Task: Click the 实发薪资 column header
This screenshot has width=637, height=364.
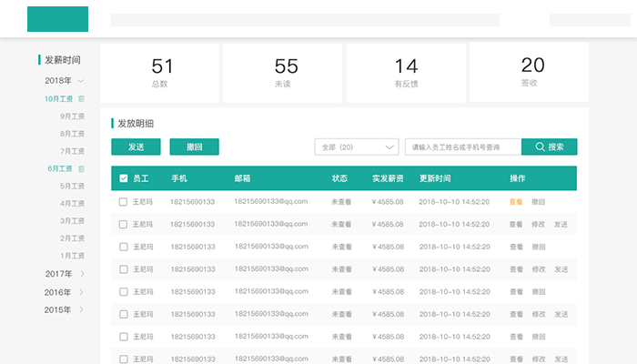Action: coord(388,178)
